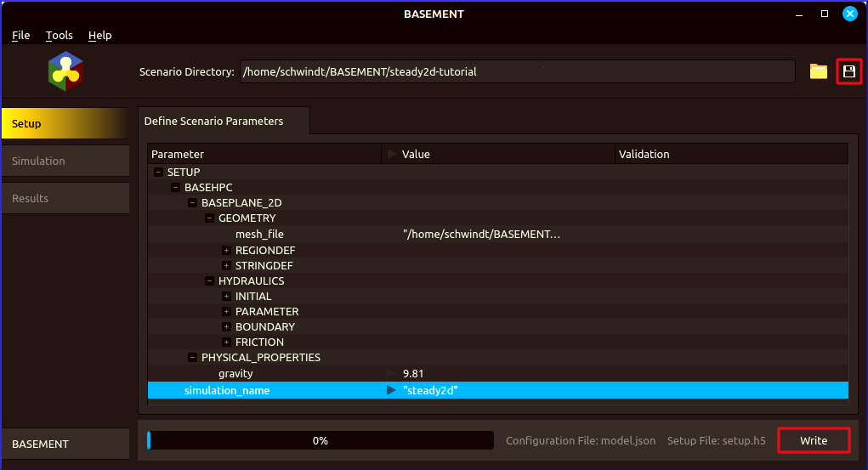The image size is (868, 470).
Task: Open the File menu
Action: pos(20,36)
